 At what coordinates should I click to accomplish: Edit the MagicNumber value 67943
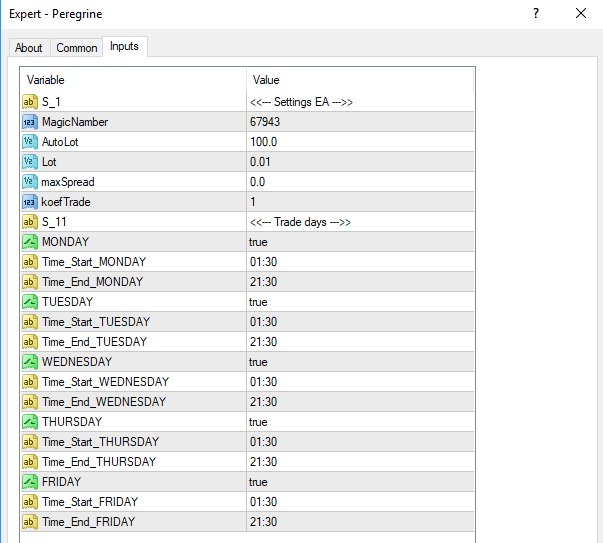(x=264, y=122)
